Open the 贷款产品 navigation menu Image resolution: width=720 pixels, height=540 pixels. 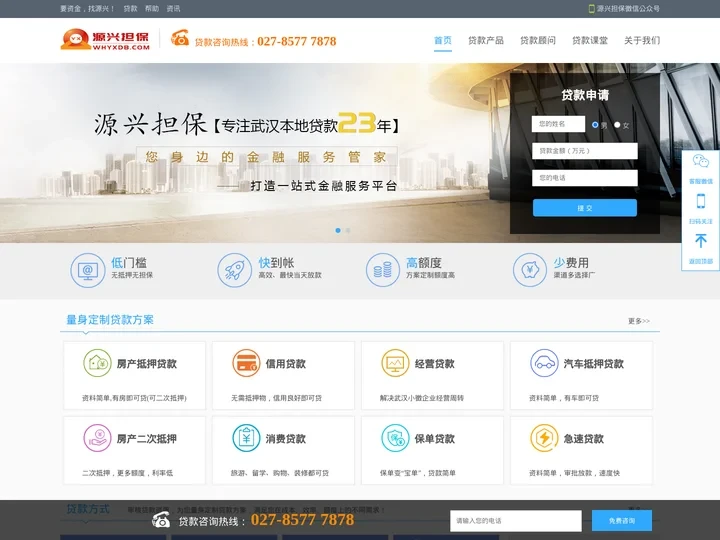486,40
